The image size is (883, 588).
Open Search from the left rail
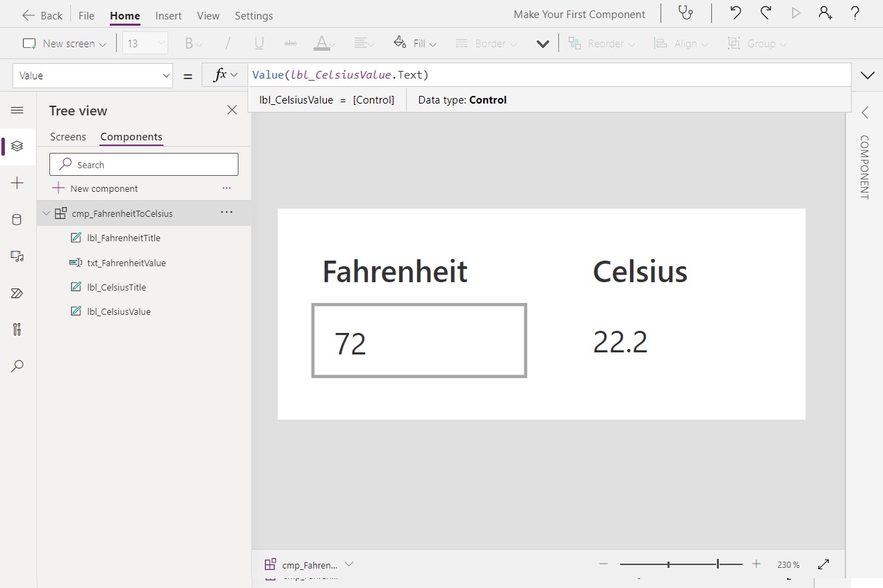click(16, 366)
